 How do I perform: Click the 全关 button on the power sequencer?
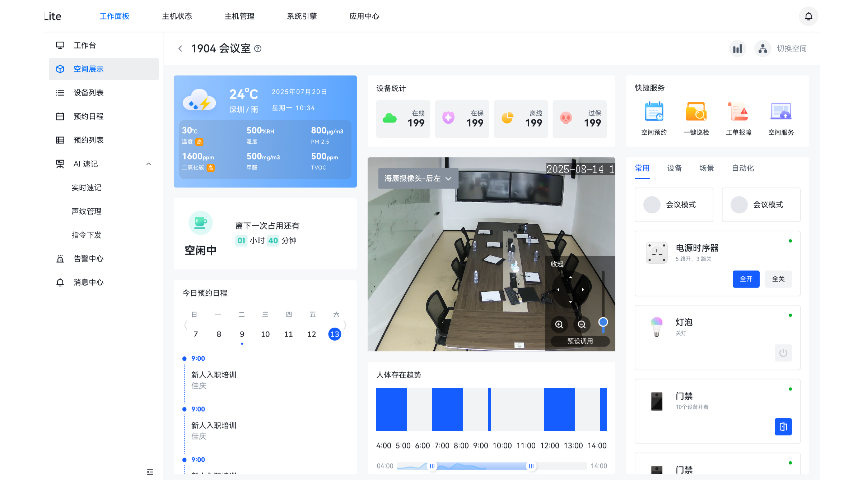pyautogui.click(x=778, y=279)
